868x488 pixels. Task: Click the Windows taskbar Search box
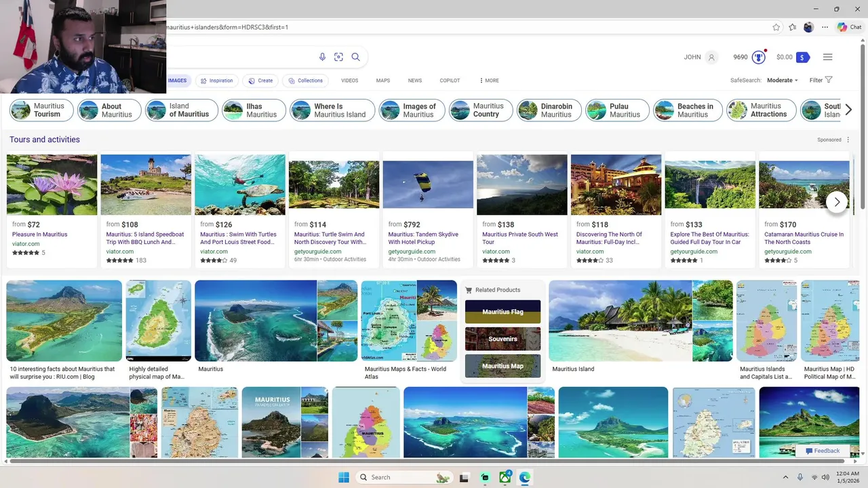click(x=404, y=477)
